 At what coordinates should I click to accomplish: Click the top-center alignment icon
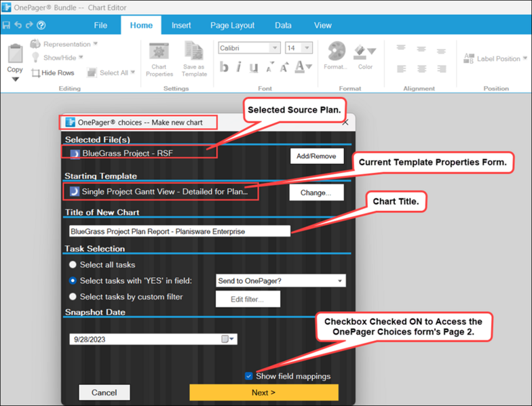point(421,49)
